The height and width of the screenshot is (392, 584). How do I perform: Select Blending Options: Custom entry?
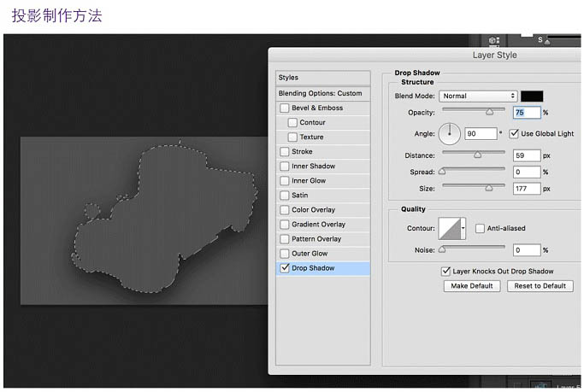(x=323, y=93)
